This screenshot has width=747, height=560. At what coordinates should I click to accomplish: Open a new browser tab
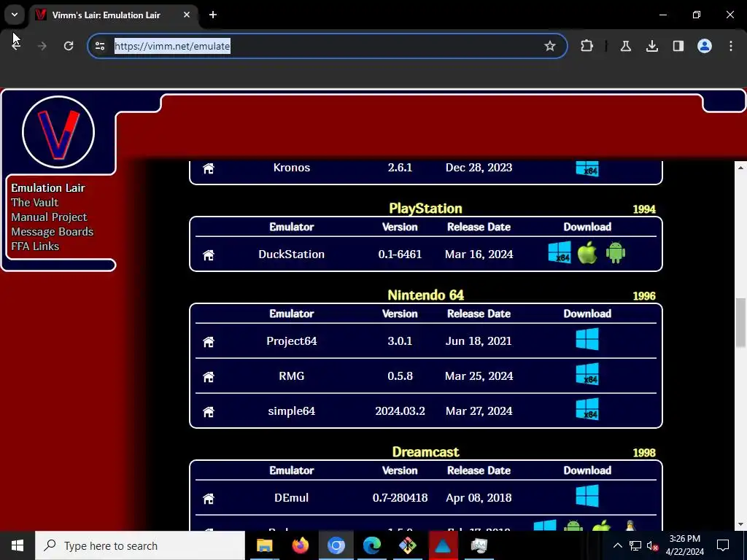click(213, 15)
